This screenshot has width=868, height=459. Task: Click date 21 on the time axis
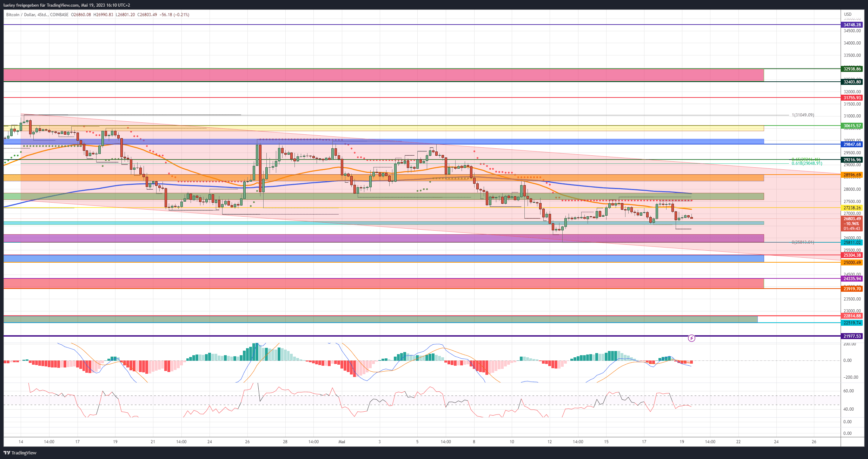click(153, 442)
